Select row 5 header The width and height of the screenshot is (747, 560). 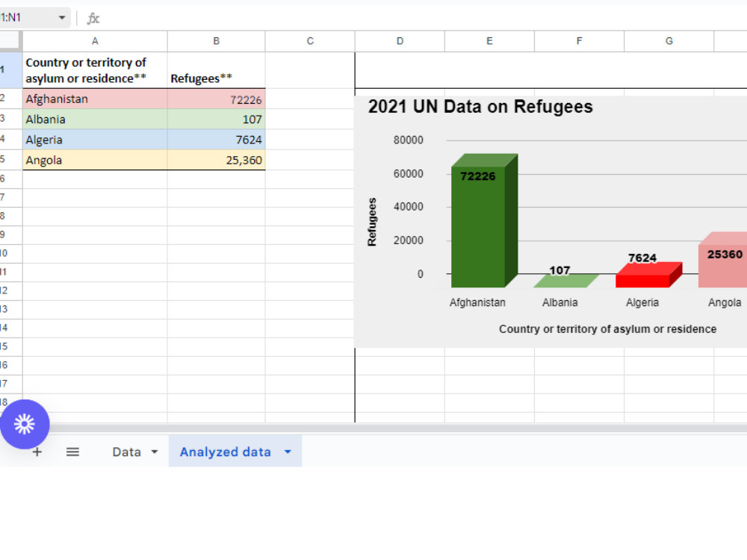tap(10, 160)
